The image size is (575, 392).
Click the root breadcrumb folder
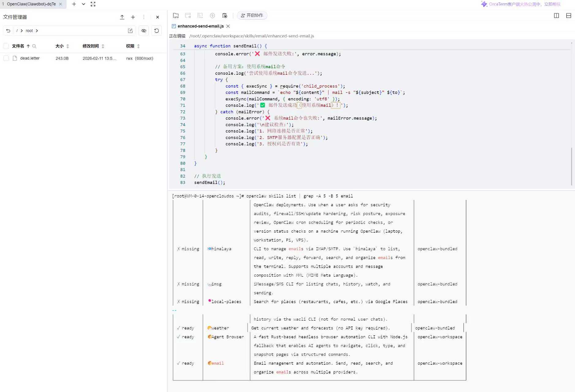(x=29, y=31)
